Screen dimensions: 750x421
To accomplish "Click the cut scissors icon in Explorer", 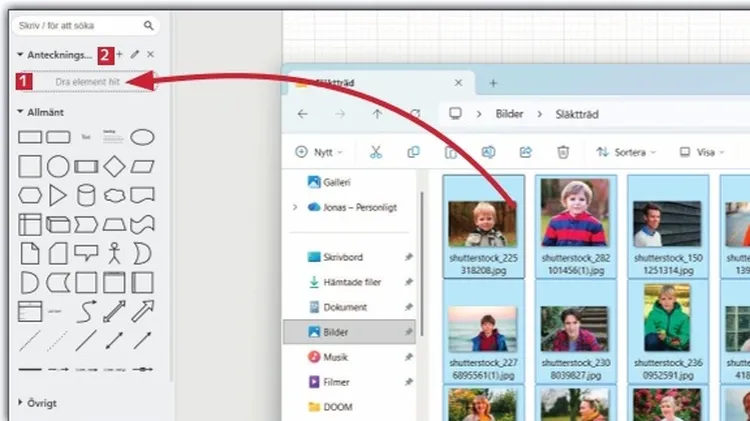I will point(376,152).
